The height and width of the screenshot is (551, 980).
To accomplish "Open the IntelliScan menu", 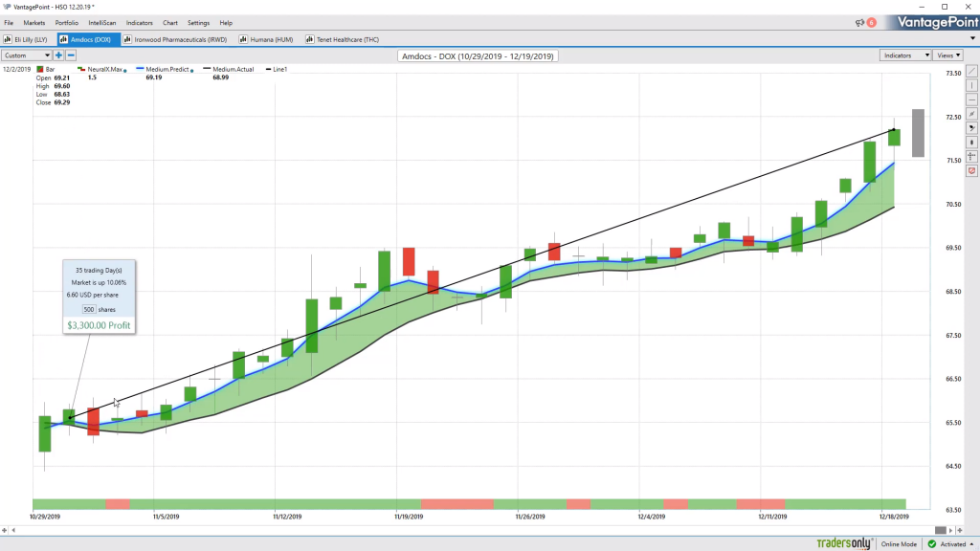I will [101, 23].
